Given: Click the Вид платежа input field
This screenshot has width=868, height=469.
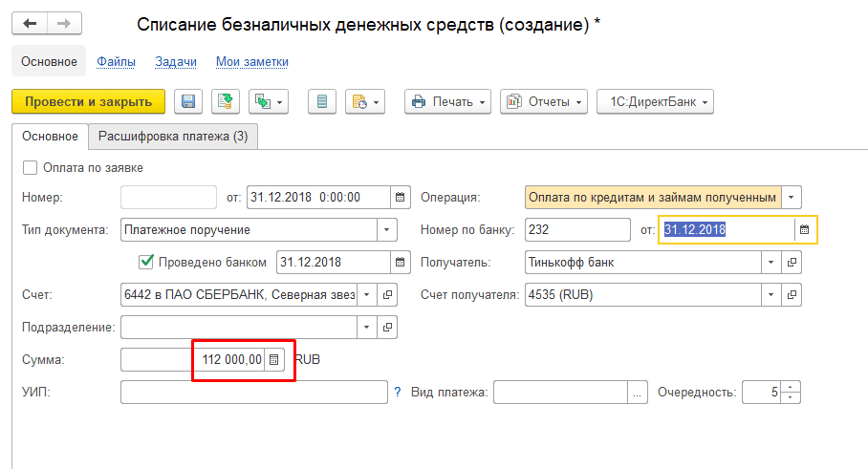Looking at the screenshot, I should click(560, 393).
